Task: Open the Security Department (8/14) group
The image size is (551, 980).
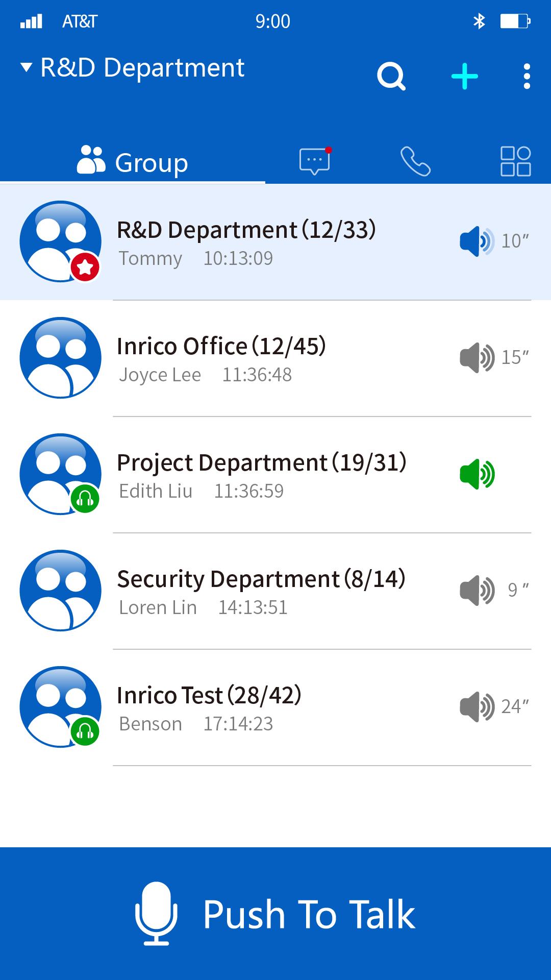Action: pyautogui.click(x=275, y=591)
